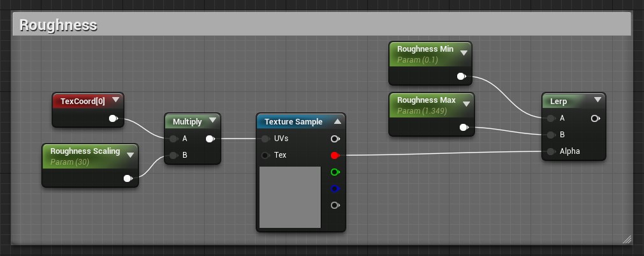Screen dimensions: 644x256
Task: Select the Multiply node A input pin
Action: click(173, 139)
